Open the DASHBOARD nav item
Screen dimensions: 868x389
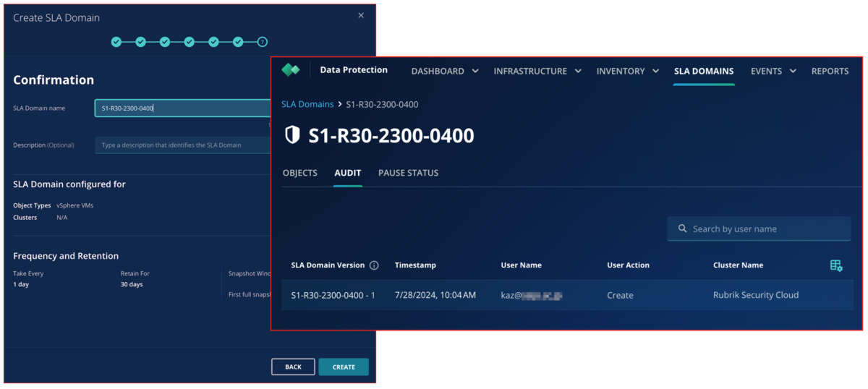point(438,71)
